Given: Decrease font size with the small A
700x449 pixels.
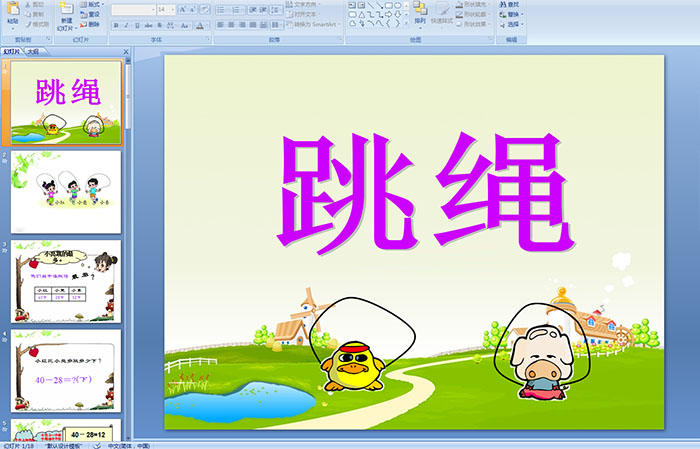Looking at the screenshot, I should tap(193, 9).
